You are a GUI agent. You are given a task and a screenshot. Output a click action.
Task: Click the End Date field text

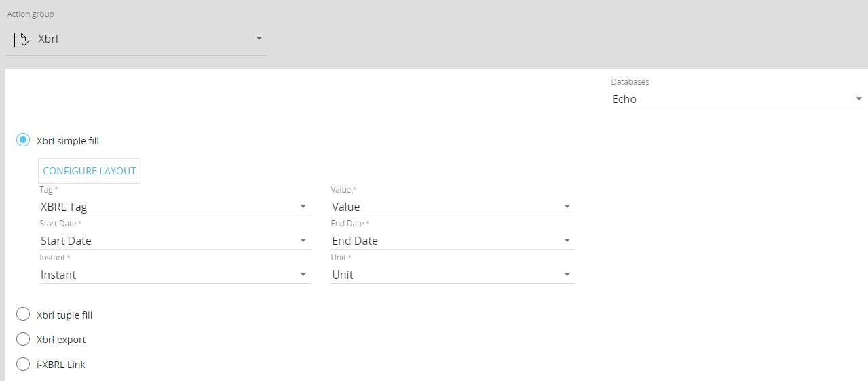tap(354, 241)
